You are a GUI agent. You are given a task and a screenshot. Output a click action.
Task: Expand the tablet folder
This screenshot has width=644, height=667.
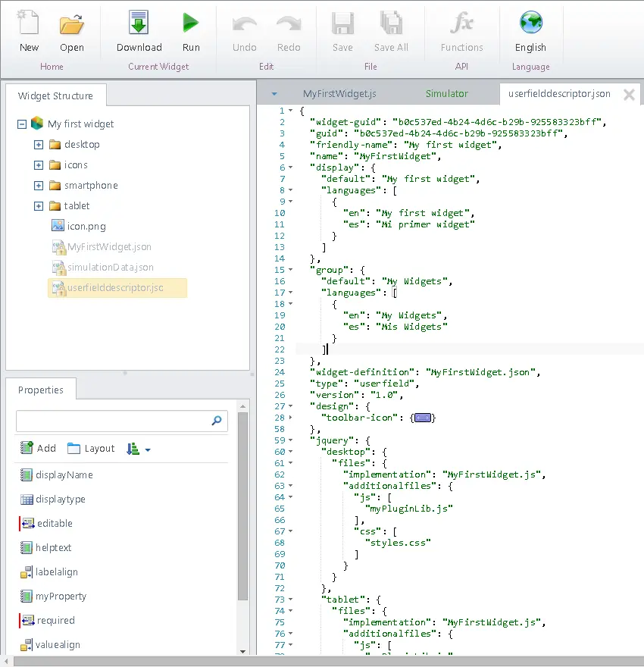(38, 206)
